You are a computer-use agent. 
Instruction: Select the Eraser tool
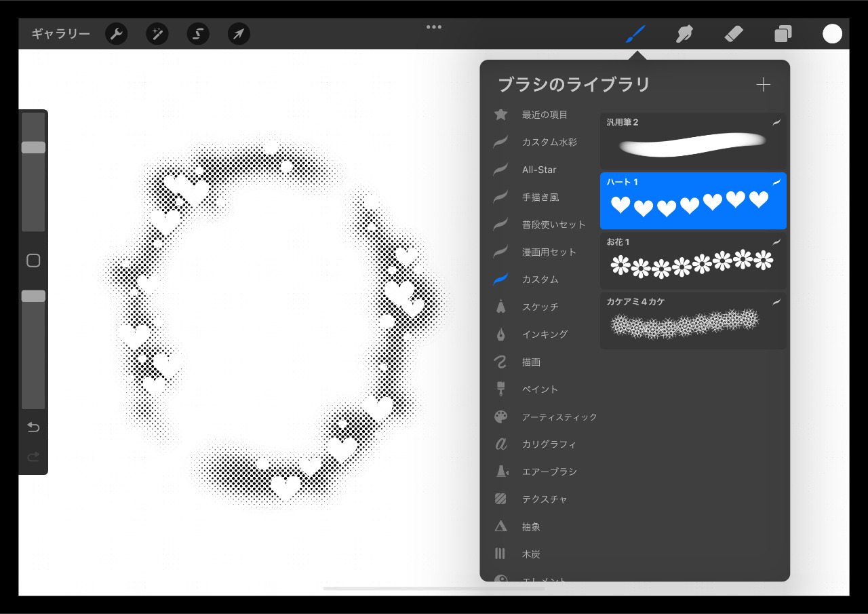click(x=734, y=34)
